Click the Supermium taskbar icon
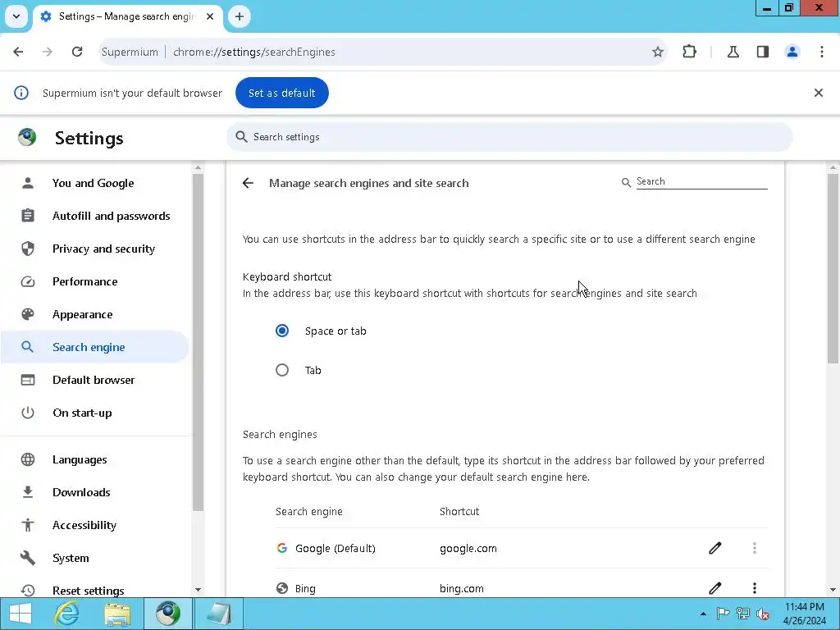840x630 pixels. pyautogui.click(x=167, y=614)
